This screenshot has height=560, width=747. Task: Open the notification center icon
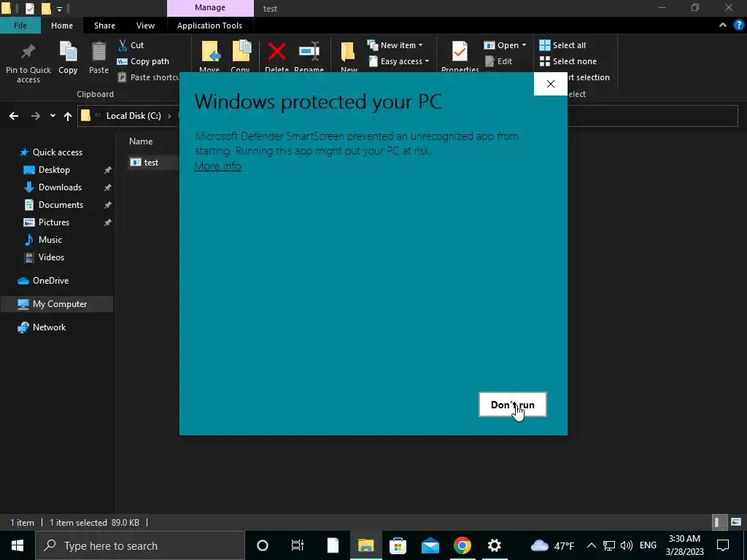(x=723, y=545)
